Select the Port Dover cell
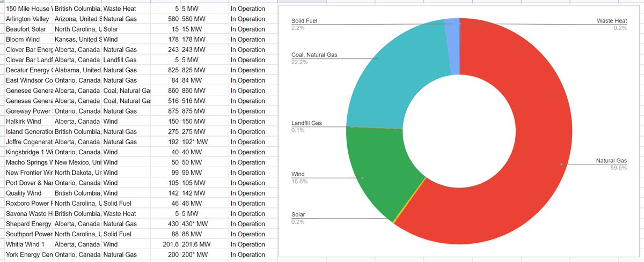Screen dimensions: 644x262 tap(28, 183)
